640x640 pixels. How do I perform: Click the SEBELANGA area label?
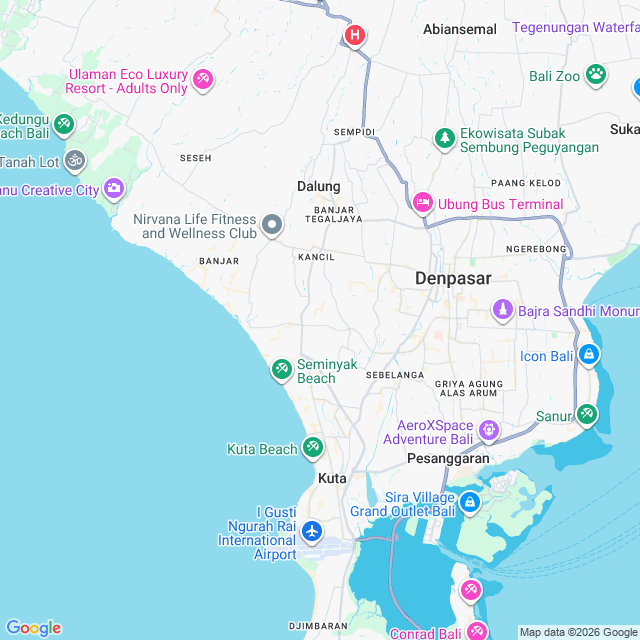click(x=395, y=375)
